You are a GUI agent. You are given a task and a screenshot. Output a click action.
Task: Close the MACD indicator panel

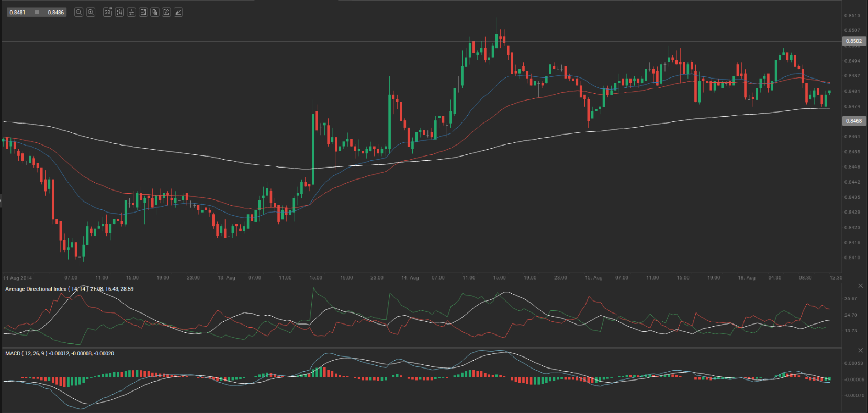click(x=860, y=350)
